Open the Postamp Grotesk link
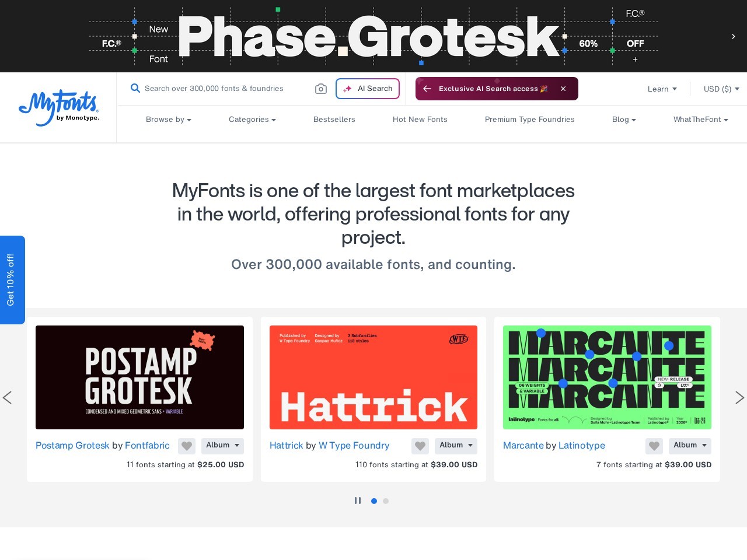Image resolution: width=747 pixels, height=560 pixels. point(72,446)
